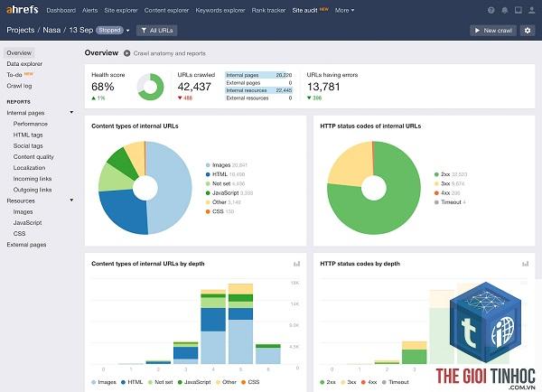Go to Dashboard
The width and height of the screenshot is (542, 392).
click(x=61, y=10)
